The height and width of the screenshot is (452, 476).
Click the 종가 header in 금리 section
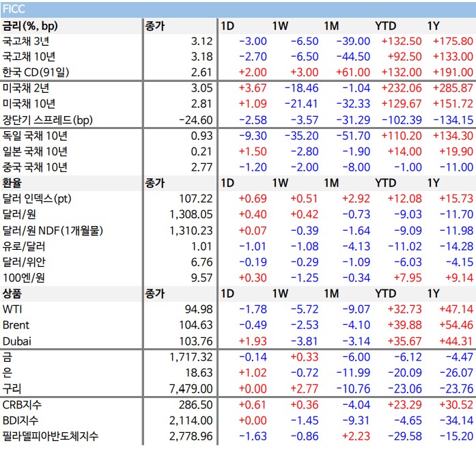pos(155,26)
